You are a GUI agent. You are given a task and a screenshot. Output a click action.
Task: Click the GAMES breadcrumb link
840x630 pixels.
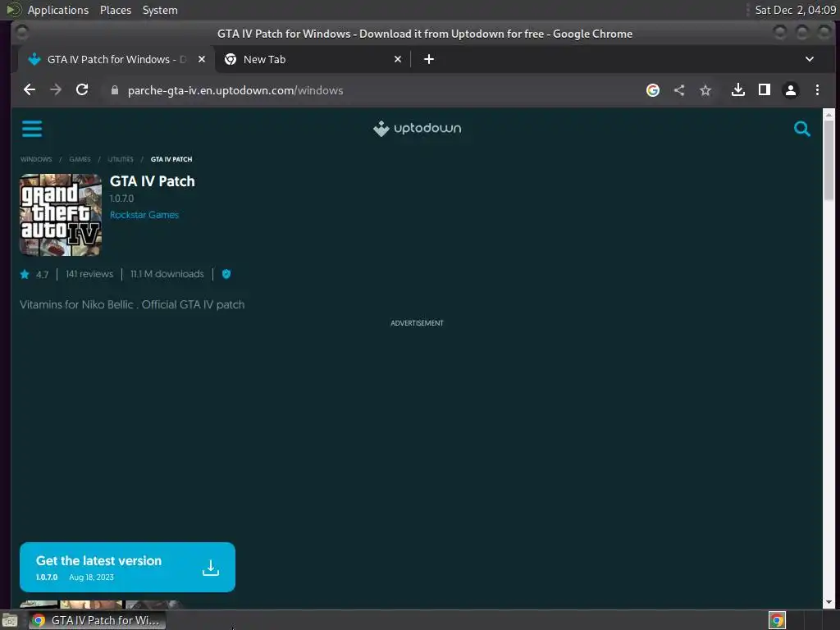[x=80, y=159]
